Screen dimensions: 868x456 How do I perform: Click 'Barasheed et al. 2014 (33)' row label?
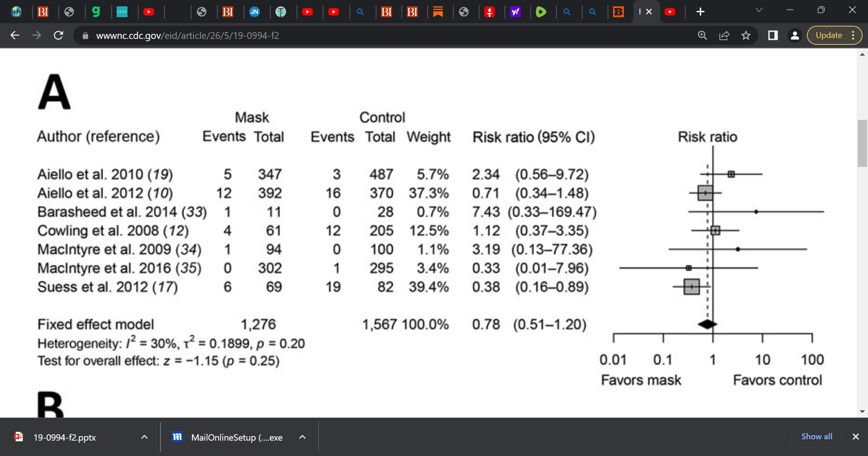(x=122, y=212)
